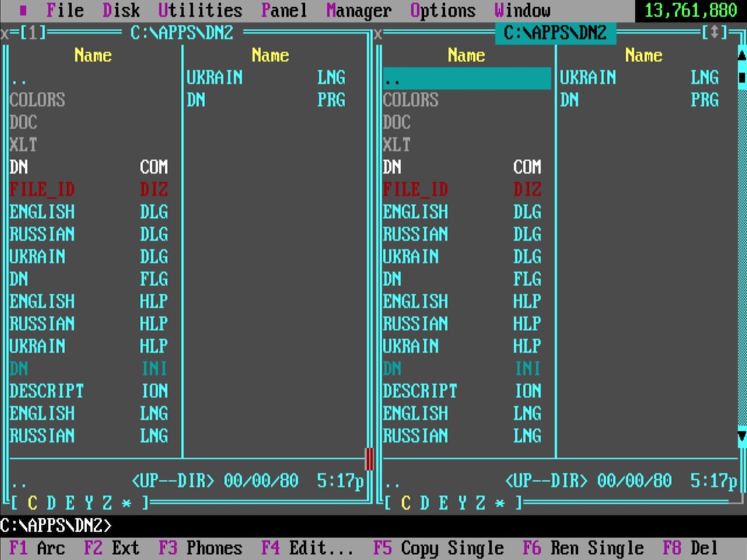The image size is (747, 560).
Task: Click the red divider handle between the panels
Action: point(369,459)
